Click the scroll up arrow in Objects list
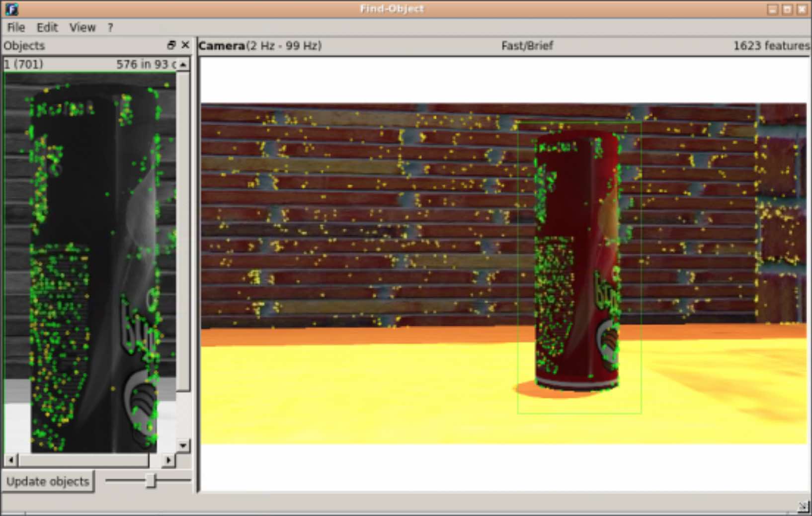This screenshot has height=516, width=812. 183,65
